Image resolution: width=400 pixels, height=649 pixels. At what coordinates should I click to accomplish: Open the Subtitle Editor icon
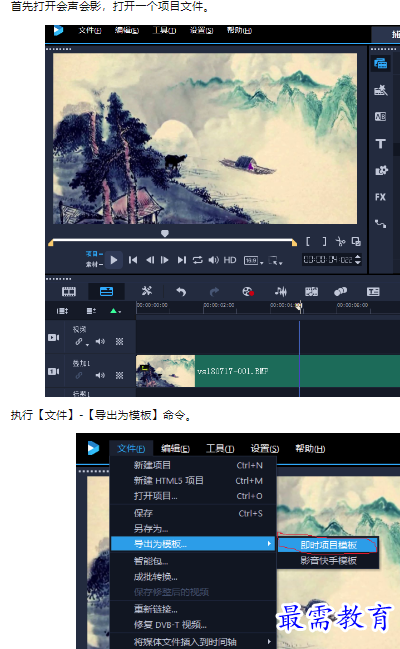pyautogui.click(x=373, y=292)
